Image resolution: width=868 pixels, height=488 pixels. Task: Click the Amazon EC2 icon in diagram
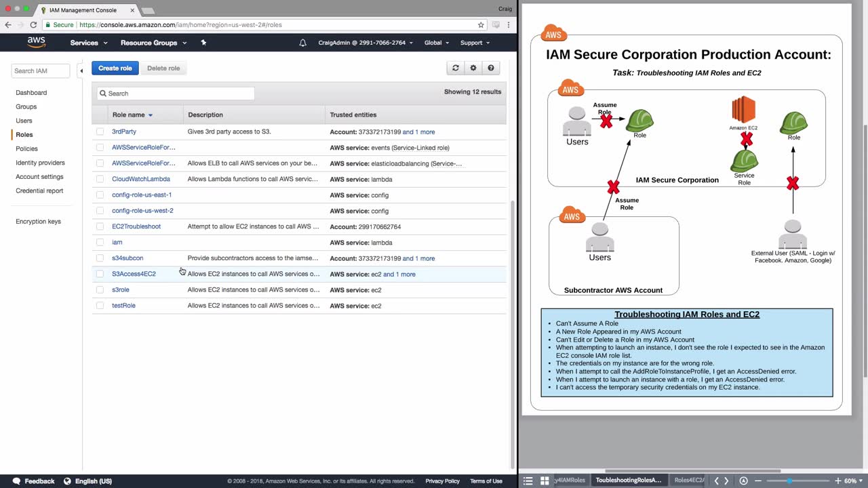744,110
